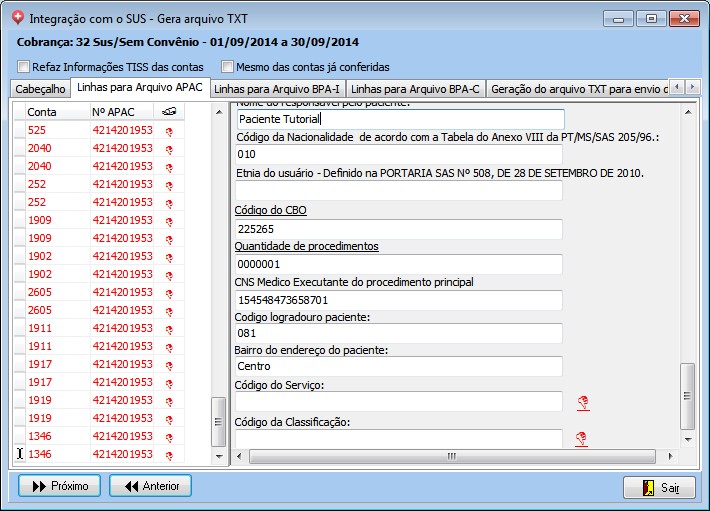Image resolution: width=710 pixels, height=511 pixels.
Task: Click the column header icon next to Nº APAC
Action: tap(169, 112)
